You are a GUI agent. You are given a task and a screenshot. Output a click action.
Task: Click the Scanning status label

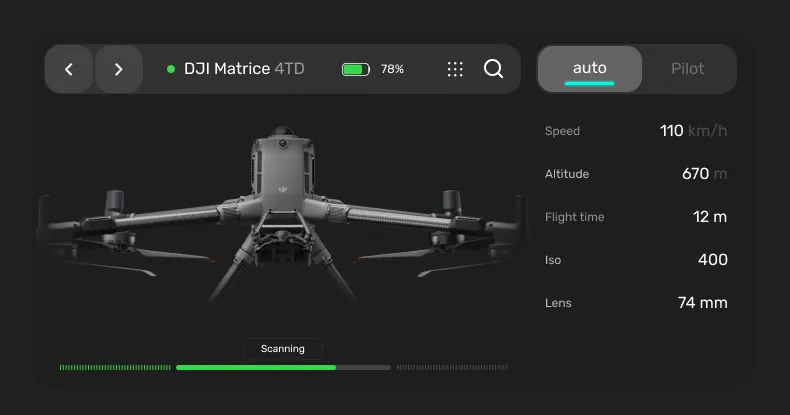tap(283, 349)
